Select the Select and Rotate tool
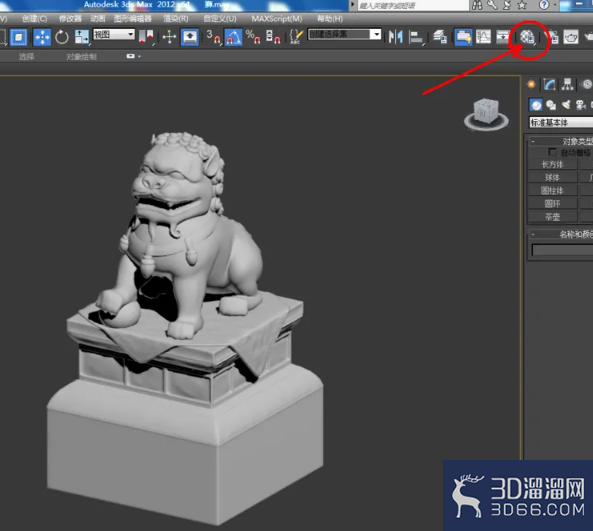The width and height of the screenshot is (593, 531). (x=62, y=37)
